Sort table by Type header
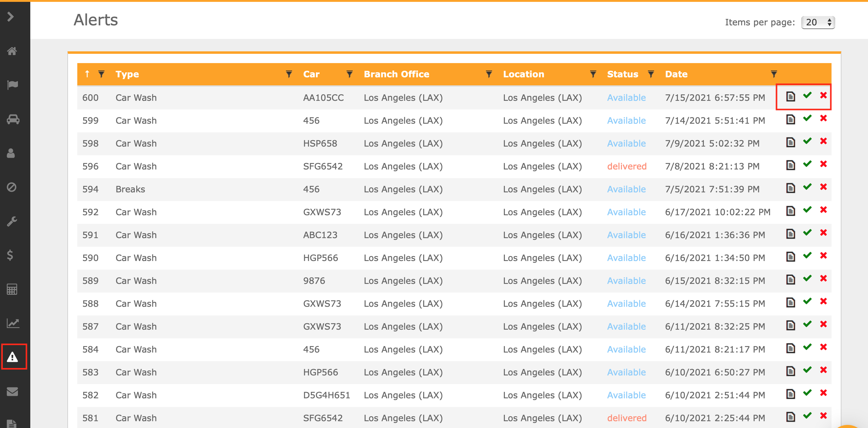 (127, 74)
